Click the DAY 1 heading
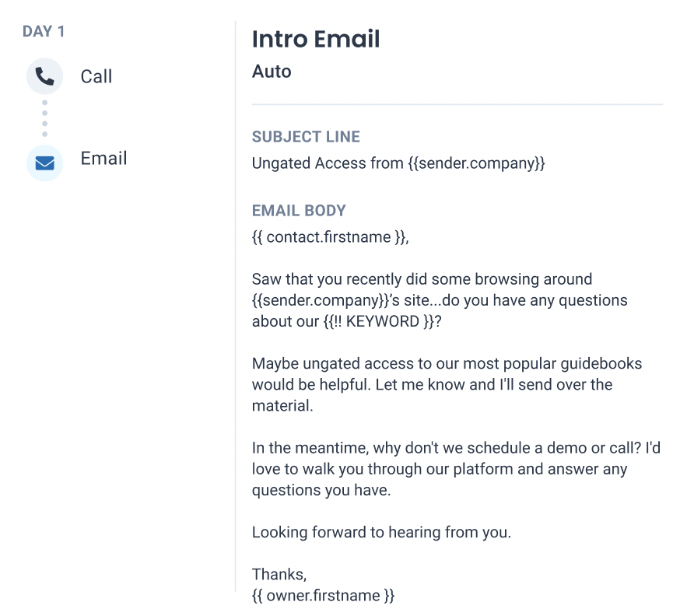This screenshot has width=694, height=616. point(44,31)
